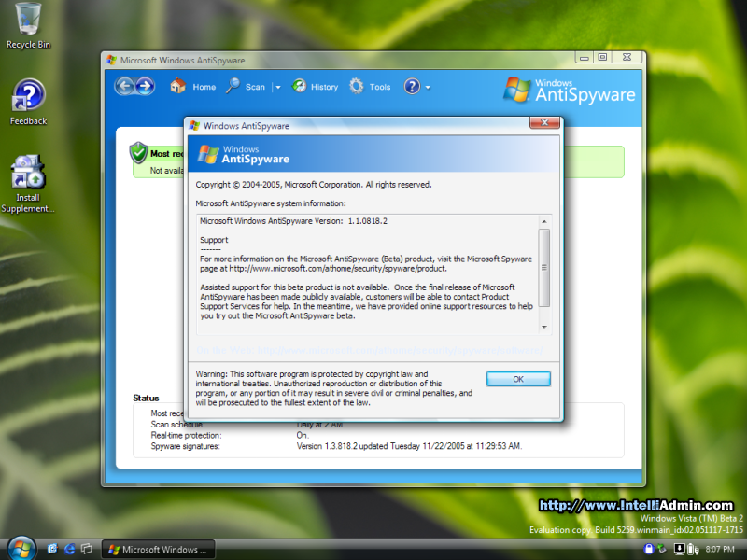
Task: Open the On the Web microsoft.com link
Action: 370,351
